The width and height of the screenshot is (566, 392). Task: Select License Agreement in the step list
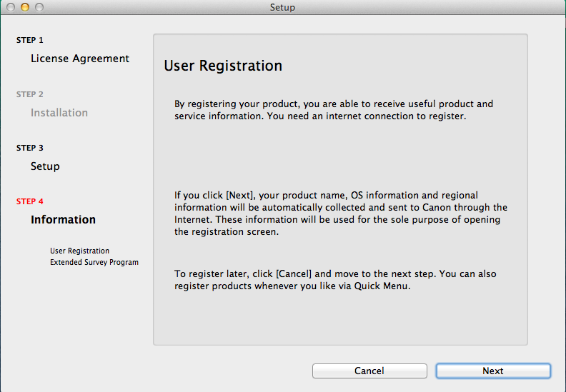point(80,59)
